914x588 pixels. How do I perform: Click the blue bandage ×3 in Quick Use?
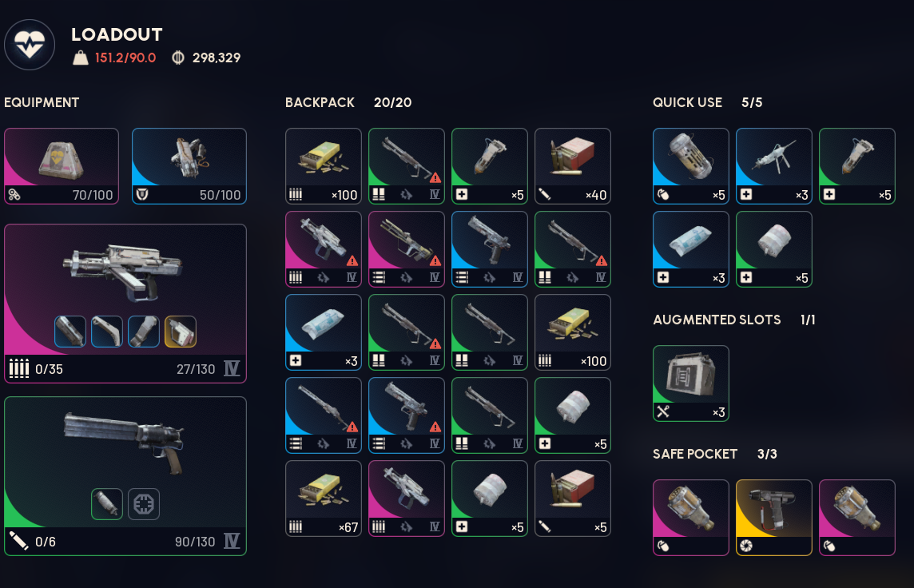(691, 249)
